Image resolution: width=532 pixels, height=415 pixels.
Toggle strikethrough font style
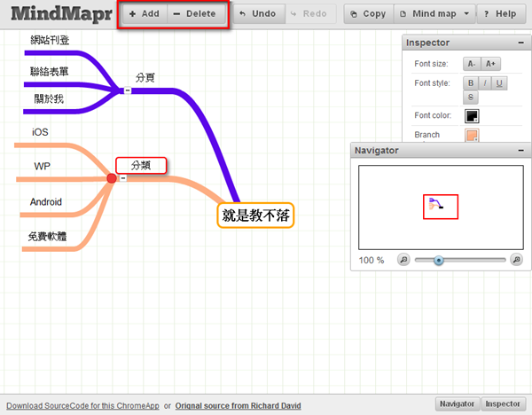(471, 98)
